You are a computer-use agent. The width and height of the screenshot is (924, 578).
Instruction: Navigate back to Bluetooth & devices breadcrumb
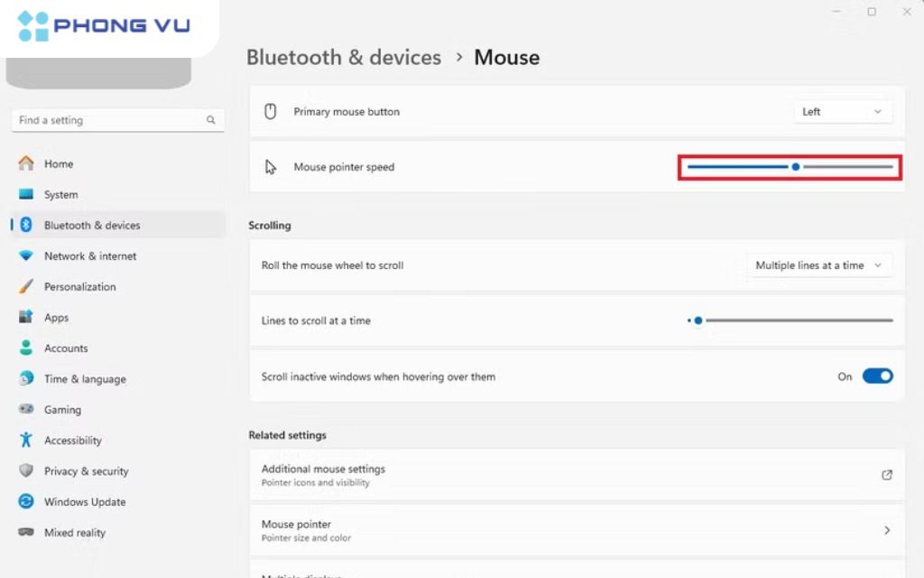tap(343, 57)
